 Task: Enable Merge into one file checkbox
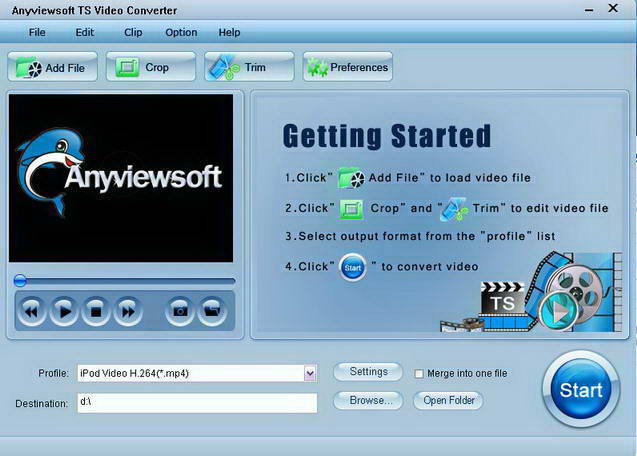tap(418, 373)
